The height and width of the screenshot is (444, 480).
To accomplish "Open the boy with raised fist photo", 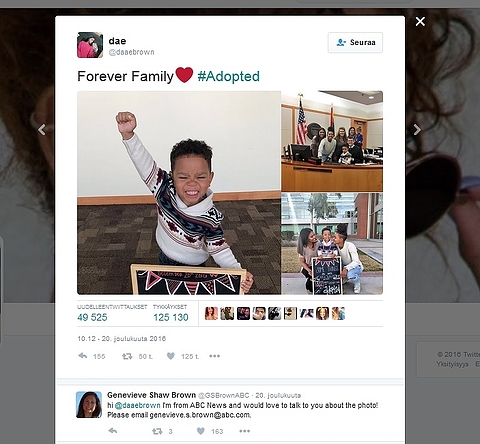I will click(x=179, y=193).
